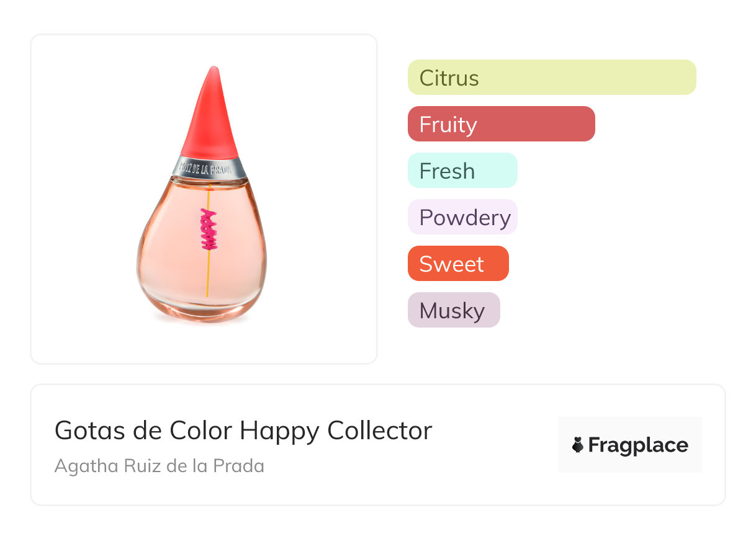This screenshot has height=536, width=756.
Task: Choose the Musky accord tag
Action: [453, 310]
